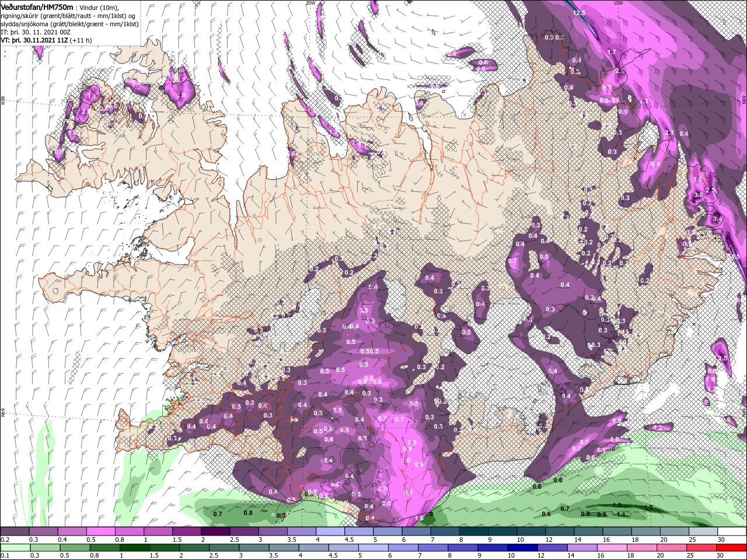This screenshot has width=747, height=560.
Task: Pick snow legend swatch between 0.2 and 0.3
Action: tap(15, 531)
